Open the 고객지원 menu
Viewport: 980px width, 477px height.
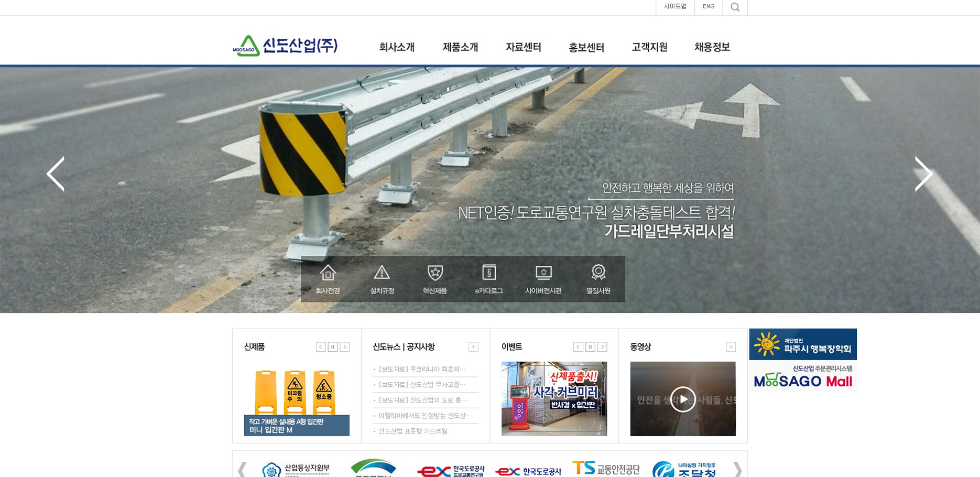click(x=649, y=47)
